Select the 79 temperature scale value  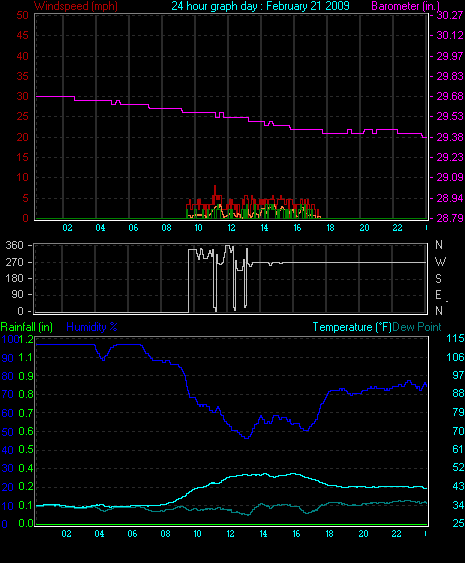(x=458, y=412)
